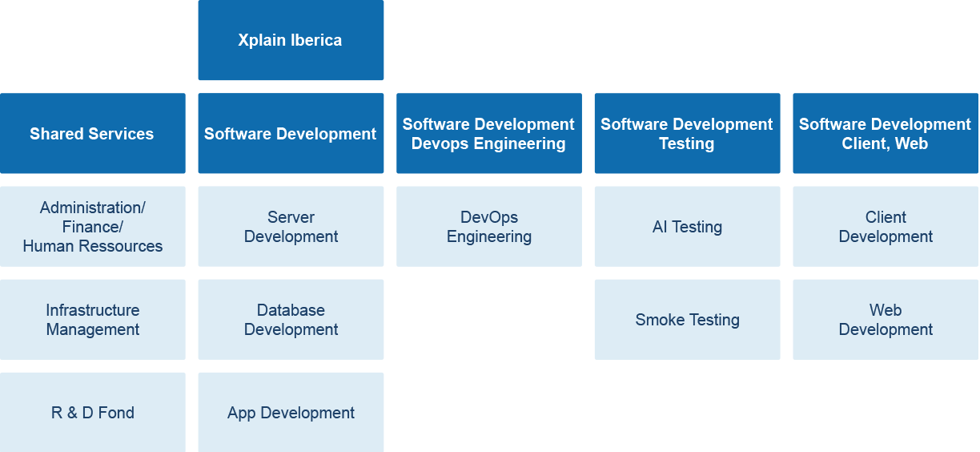This screenshot has width=980, height=452.
Task: Select the Shared Services header
Action: [92, 134]
